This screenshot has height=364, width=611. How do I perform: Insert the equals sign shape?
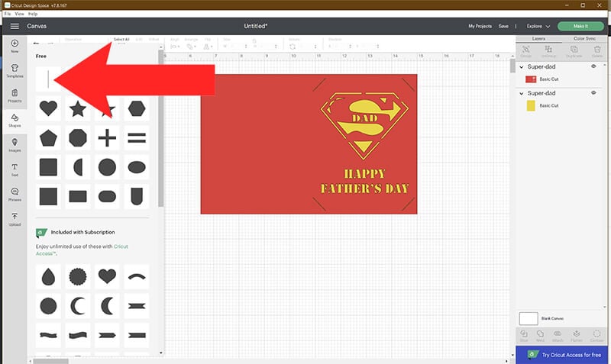(x=137, y=138)
